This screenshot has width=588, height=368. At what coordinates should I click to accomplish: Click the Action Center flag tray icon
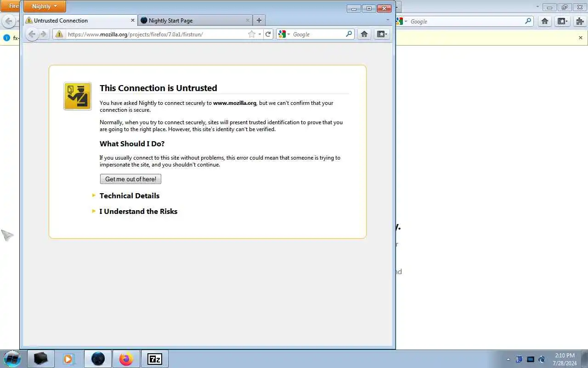click(x=519, y=359)
